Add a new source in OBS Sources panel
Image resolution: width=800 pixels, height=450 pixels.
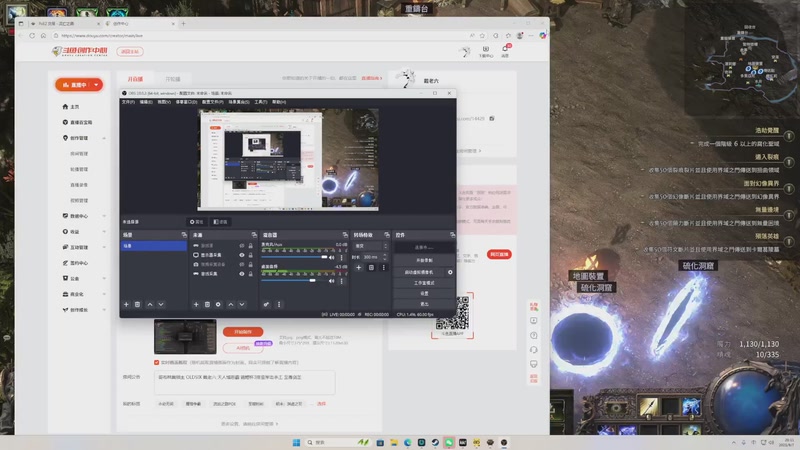coord(196,305)
